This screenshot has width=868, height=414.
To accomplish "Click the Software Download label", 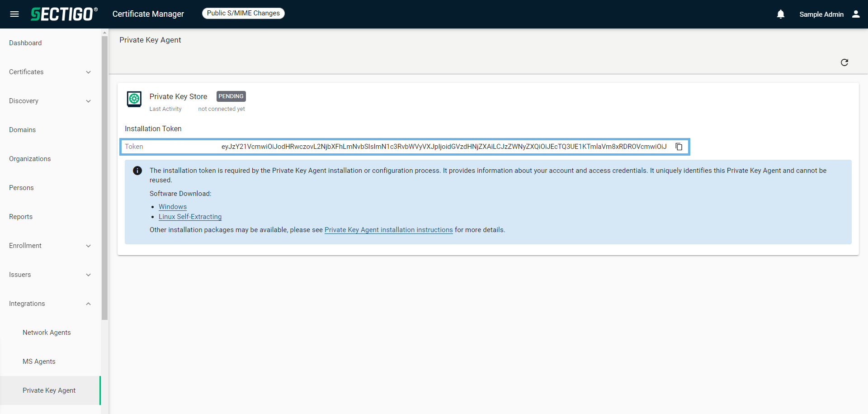I will click(x=180, y=194).
